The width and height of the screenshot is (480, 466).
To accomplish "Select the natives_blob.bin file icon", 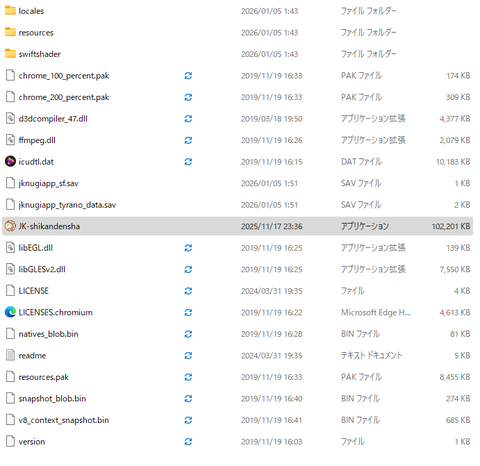I will pos(10,334).
